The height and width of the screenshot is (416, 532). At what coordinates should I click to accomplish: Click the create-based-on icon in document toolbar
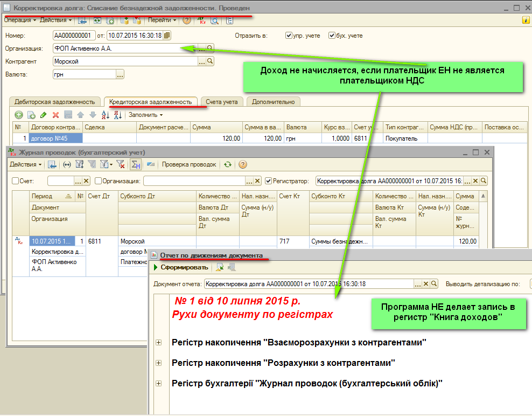(110, 20)
